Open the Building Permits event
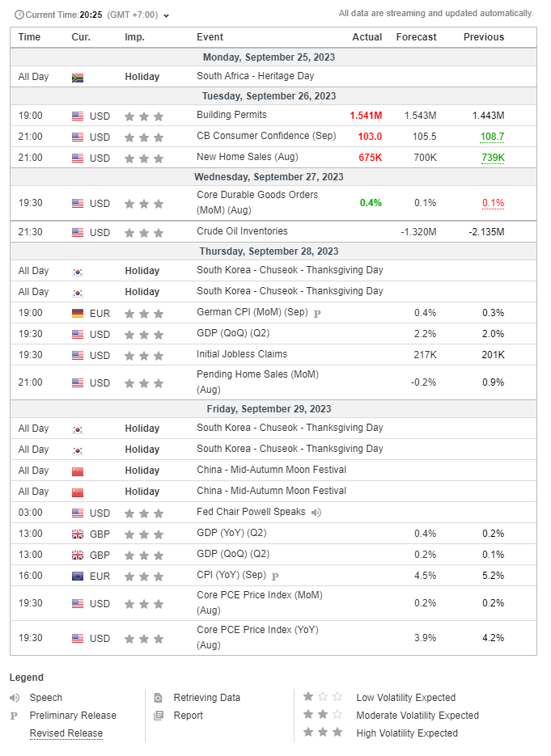551x756 pixels. [231, 115]
